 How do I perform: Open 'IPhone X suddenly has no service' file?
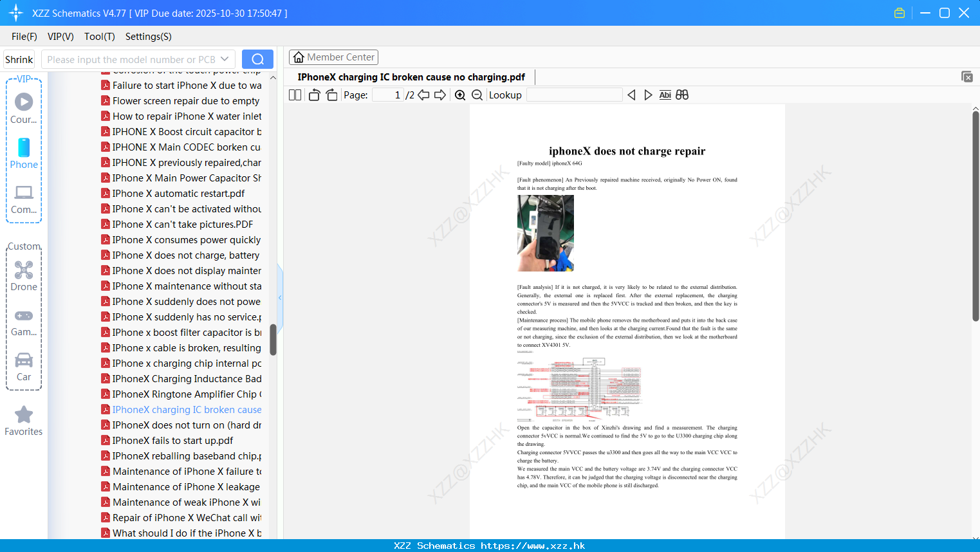(x=181, y=317)
